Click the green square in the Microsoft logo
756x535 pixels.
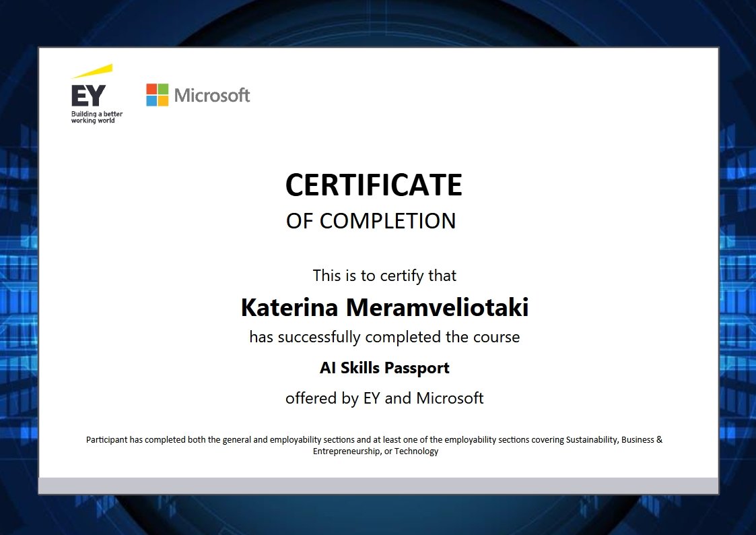click(x=163, y=88)
